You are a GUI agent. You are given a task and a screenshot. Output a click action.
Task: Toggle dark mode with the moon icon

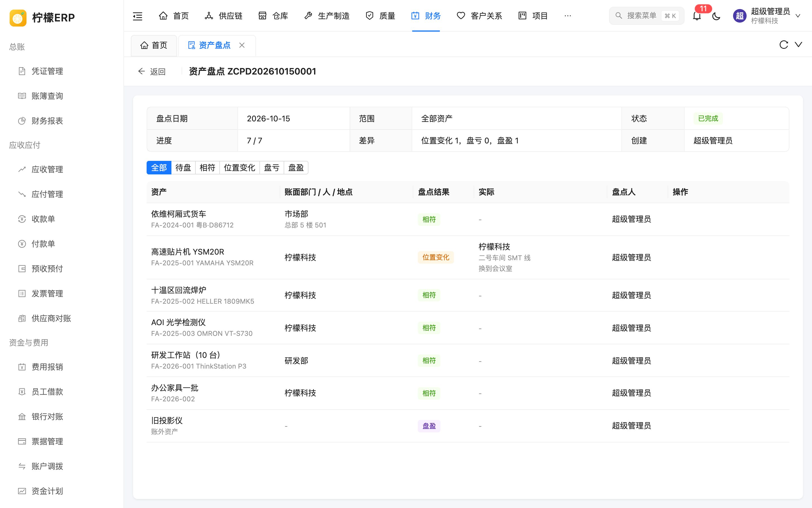pos(716,16)
